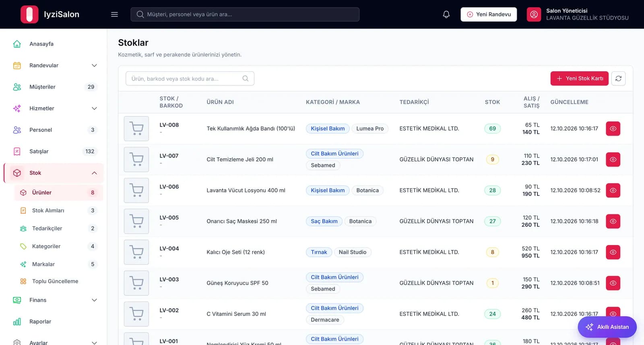Click the cart thumbnail for LV-008

click(x=136, y=129)
